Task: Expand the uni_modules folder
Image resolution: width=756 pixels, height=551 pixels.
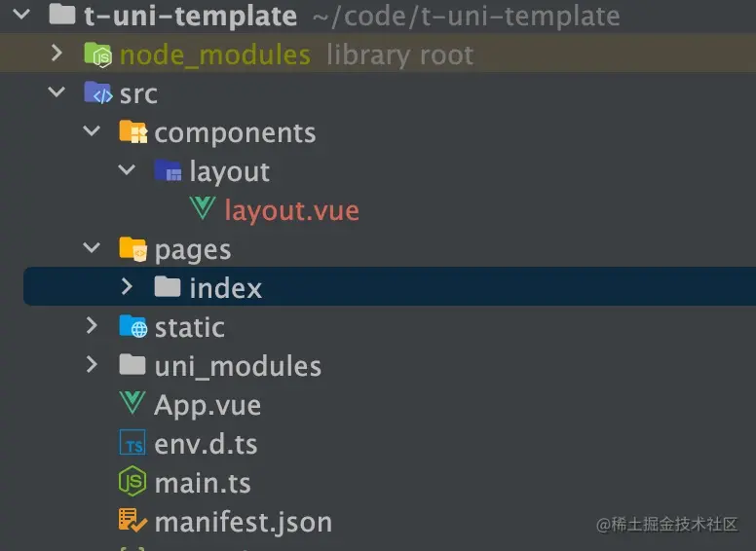Action: 92,365
